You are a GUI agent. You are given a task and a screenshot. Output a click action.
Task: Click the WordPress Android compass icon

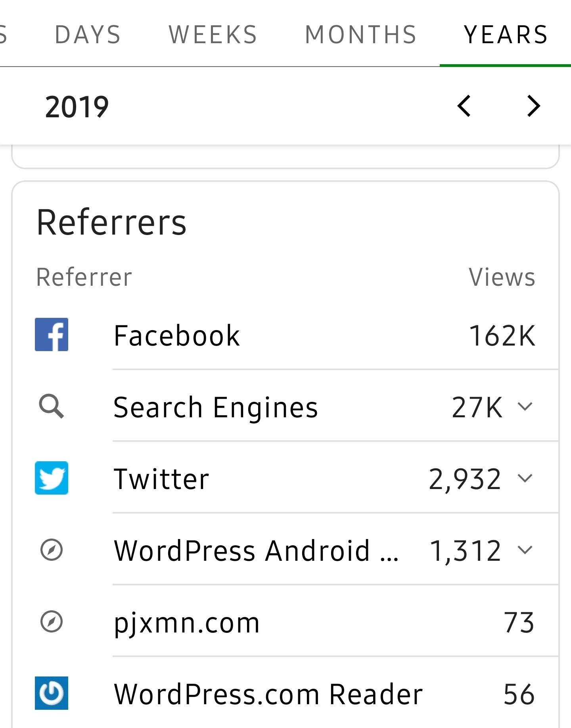(52, 550)
